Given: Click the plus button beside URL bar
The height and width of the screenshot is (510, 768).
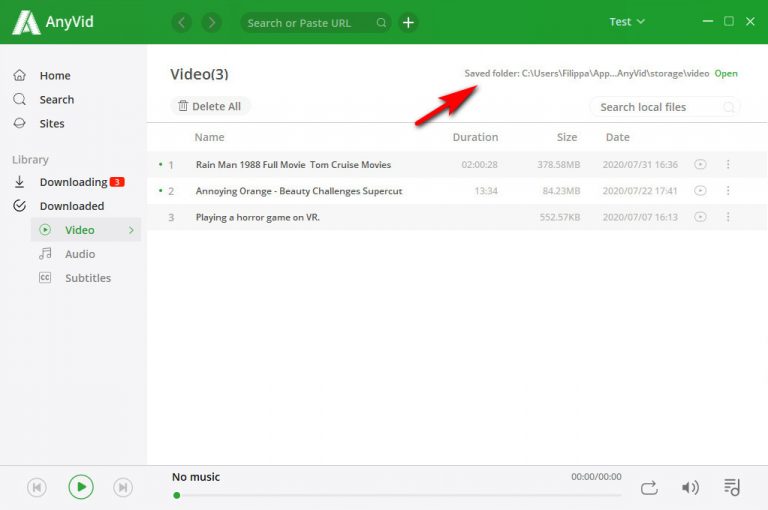Looking at the screenshot, I should (408, 22).
